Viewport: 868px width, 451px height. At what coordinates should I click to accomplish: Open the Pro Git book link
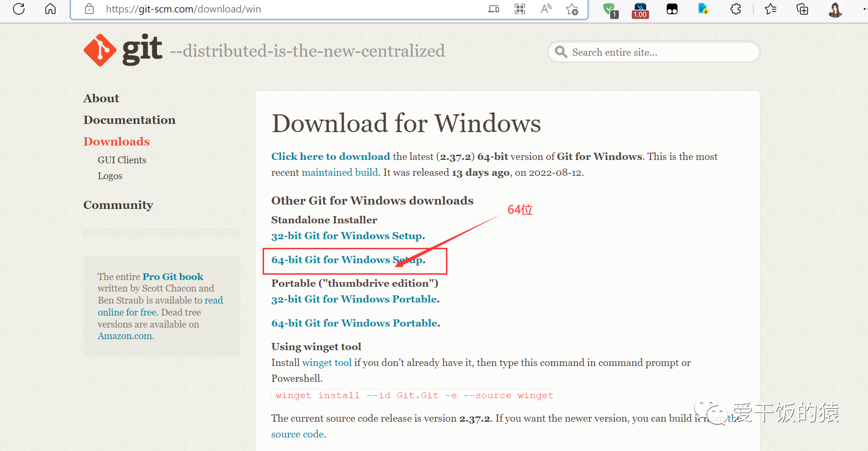173,277
